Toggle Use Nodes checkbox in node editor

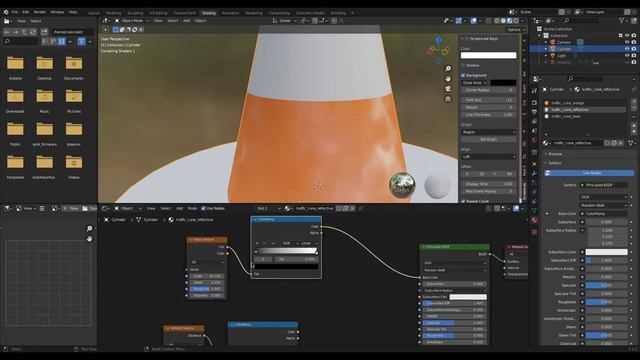pyautogui.click(x=203, y=209)
